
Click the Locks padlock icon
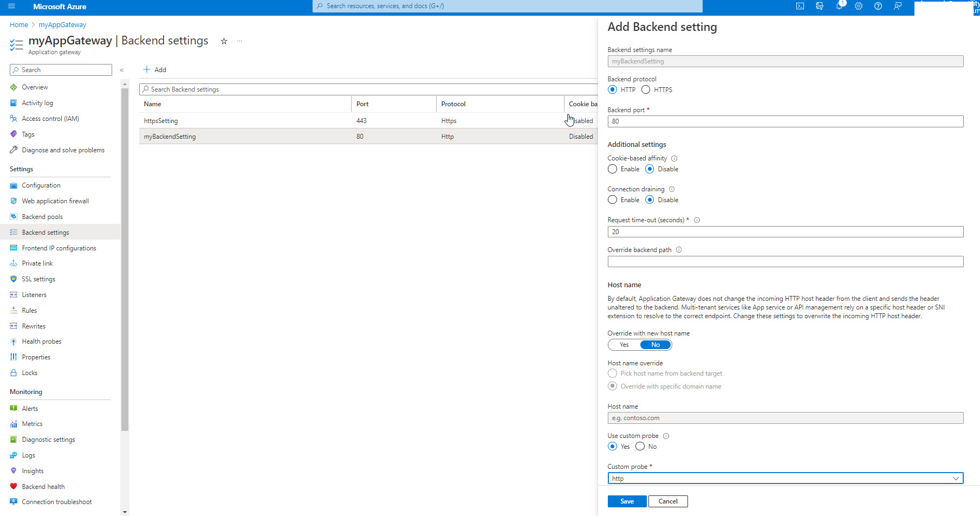pos(14,373)
